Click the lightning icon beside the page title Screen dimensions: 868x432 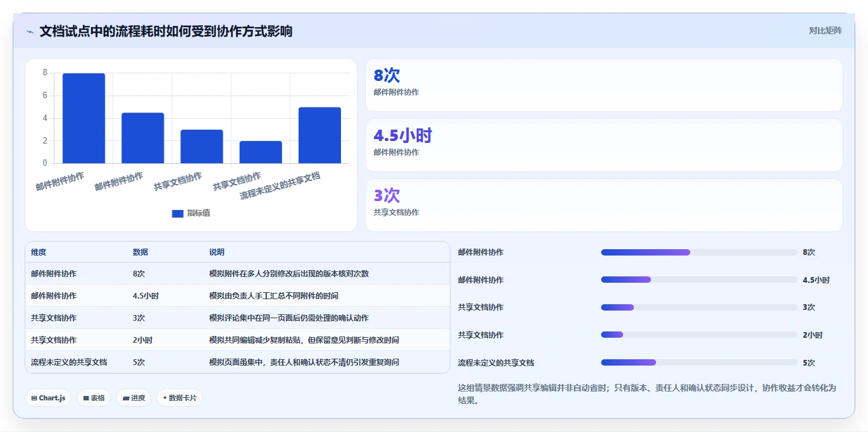[30, 32]
